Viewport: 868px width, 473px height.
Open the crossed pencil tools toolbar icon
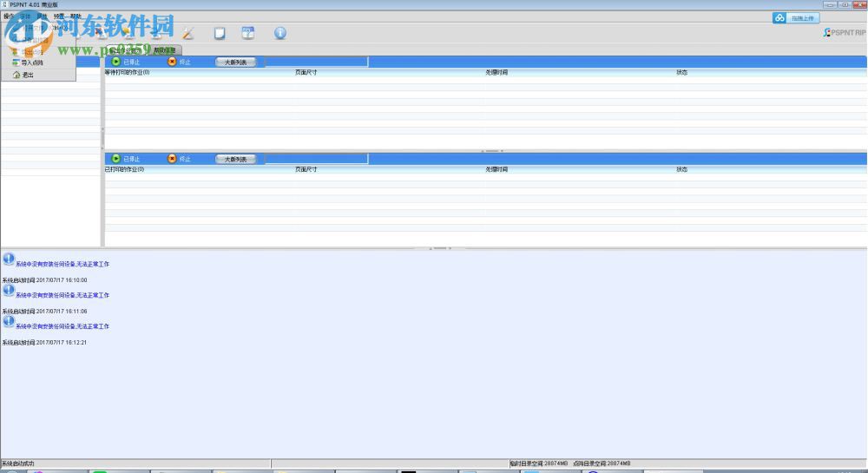pos(187,33)
